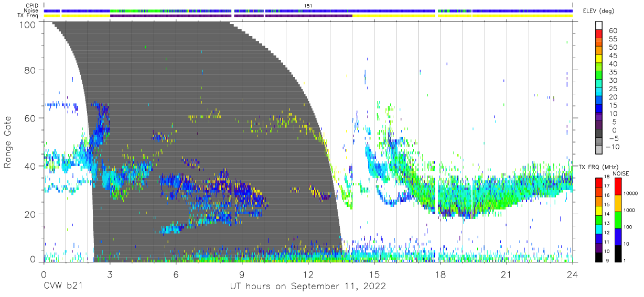Click the 'ELEV (deg)' colorbar title
Screen dimensions: 644x297
[599, 11]
